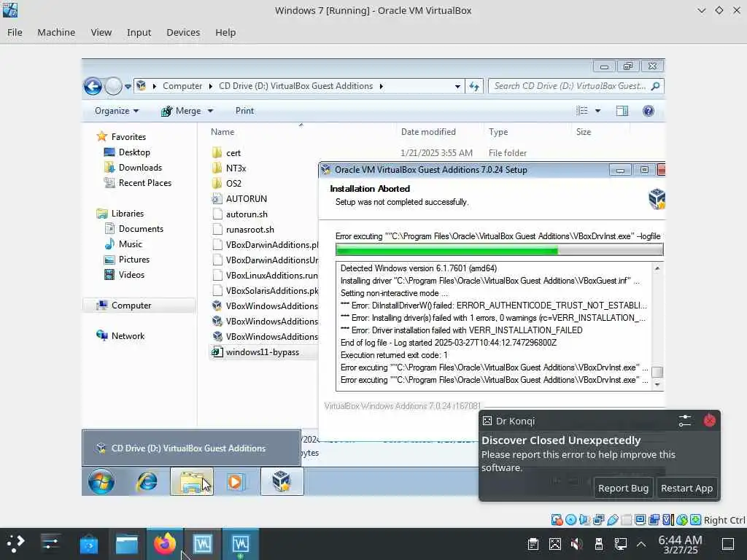The width and height of the screenshot is (747, 560).
Task: Open the View menu
Action: (x=101, y=32)
